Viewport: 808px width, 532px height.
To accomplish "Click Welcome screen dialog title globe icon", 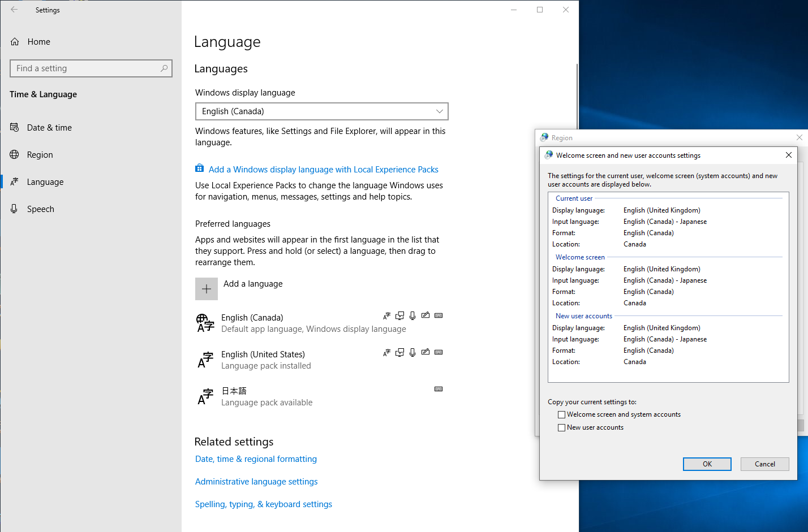I will 549,155.
